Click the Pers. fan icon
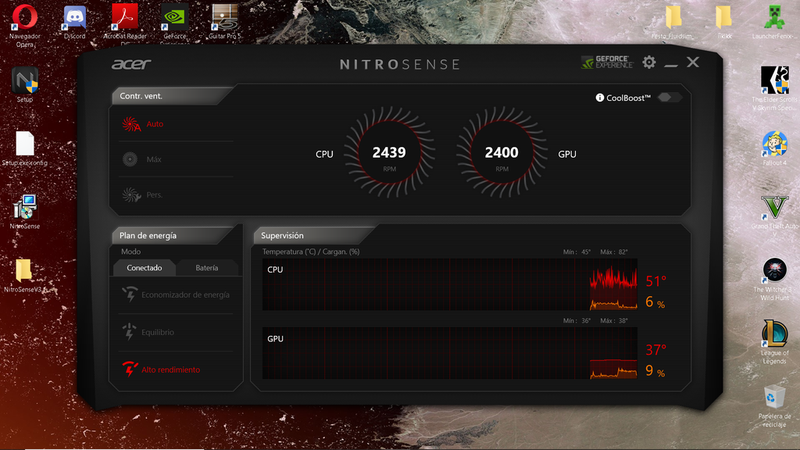800x450 pixels. pyautogui.click(x=131, y=194)
